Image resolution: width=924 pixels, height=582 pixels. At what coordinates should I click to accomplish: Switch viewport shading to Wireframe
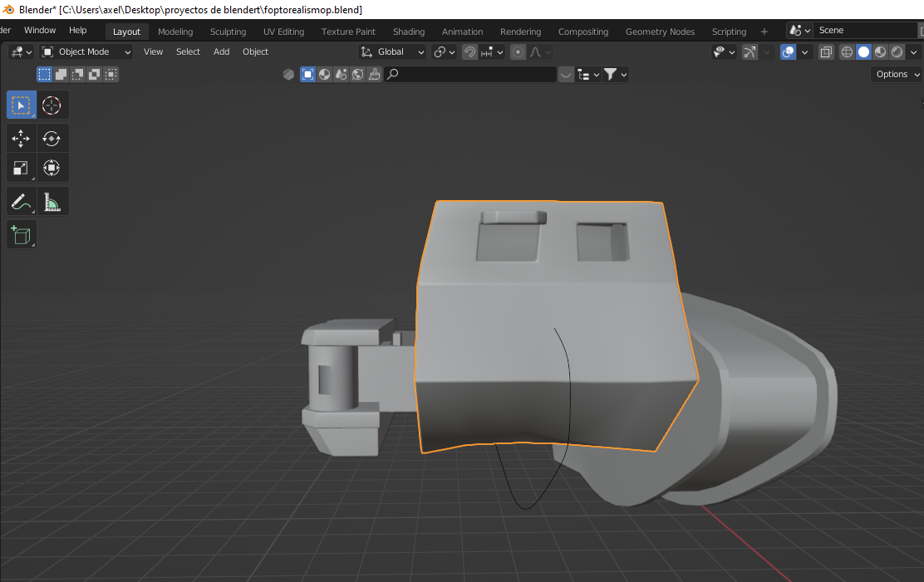(x=847, y=51)
